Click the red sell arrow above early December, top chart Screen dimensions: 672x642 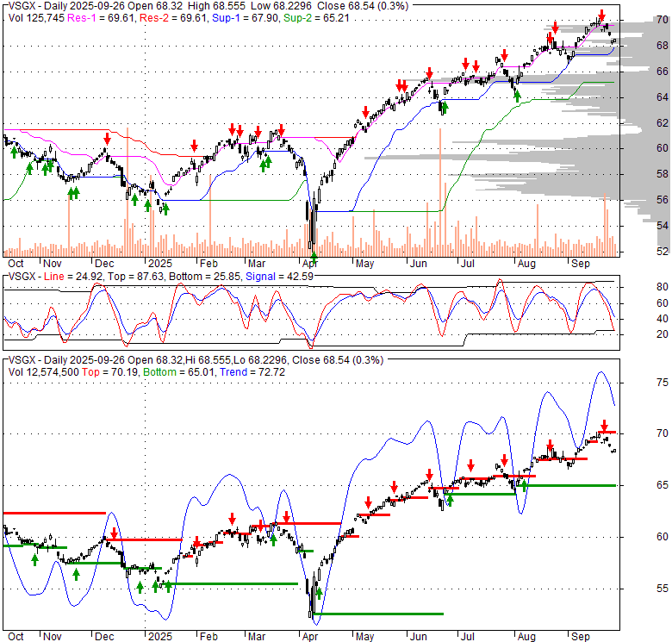107,139
